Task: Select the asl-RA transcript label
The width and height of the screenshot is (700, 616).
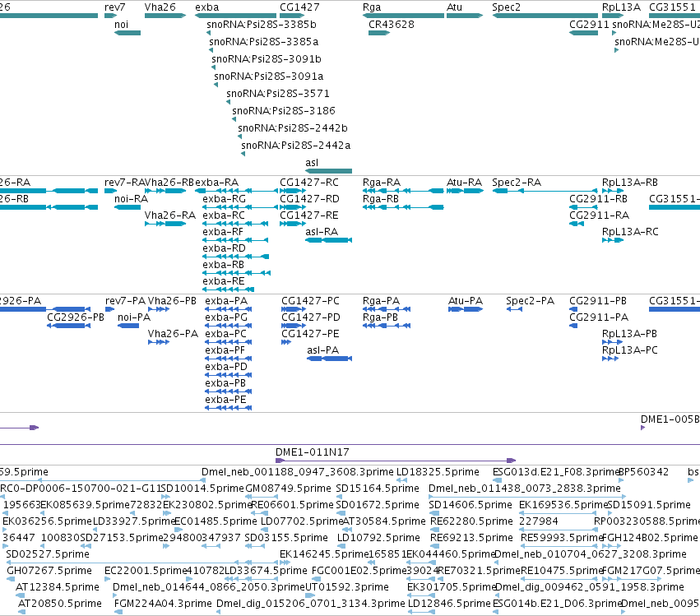Action: coord(322,232)
